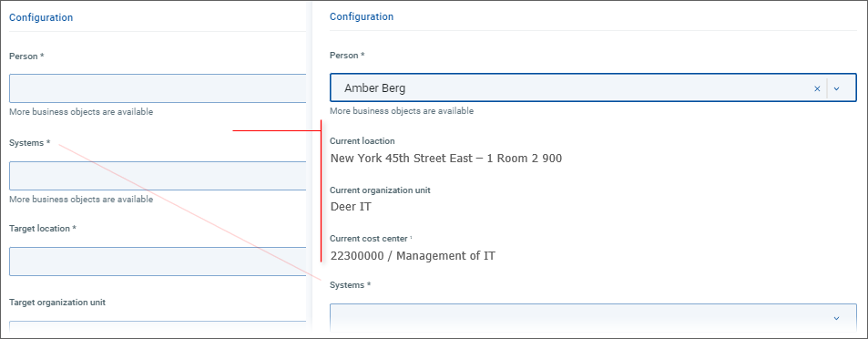Screen dimensions: 868x339
Task: Select the Configuration heading above the empty Person field
Action: [41, 17]
